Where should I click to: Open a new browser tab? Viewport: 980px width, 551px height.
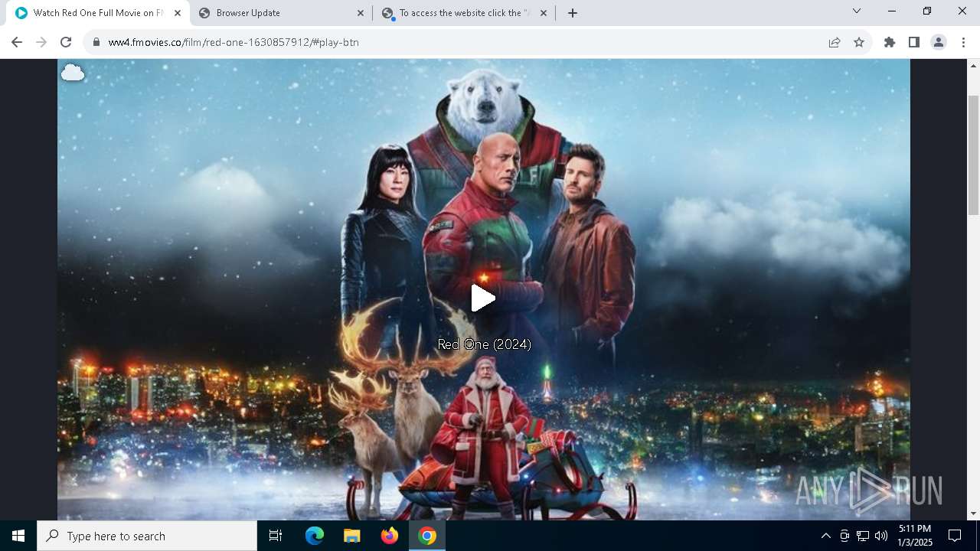click(x=573, y=13)
